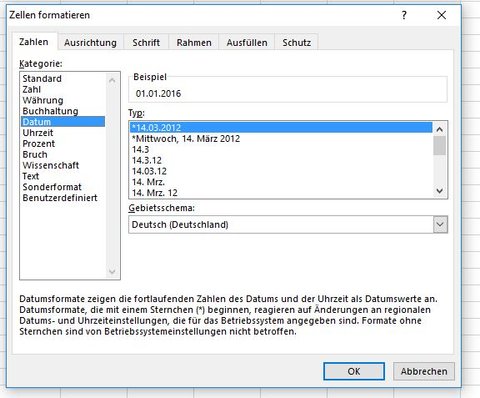
Task: Click the Typ list scroll-up arrow
Action: coord(440,129)
